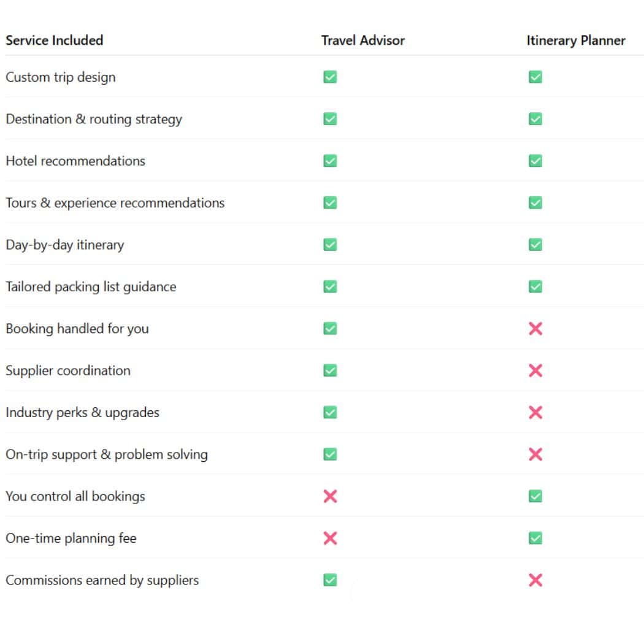Click the Industry perks & upgrades label

tap(82, 412)
